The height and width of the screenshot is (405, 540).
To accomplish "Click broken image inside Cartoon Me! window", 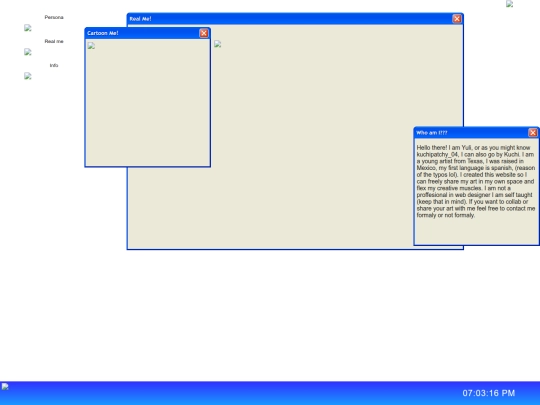I will click(91, 46).
